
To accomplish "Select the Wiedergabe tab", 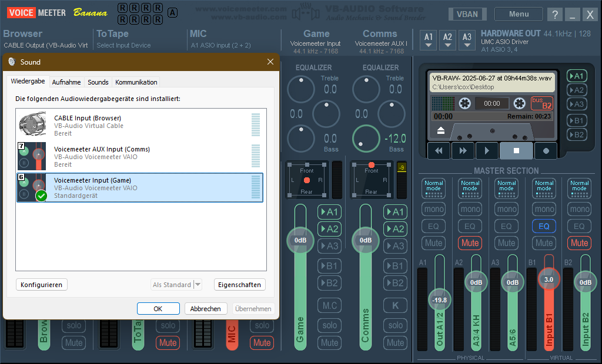I will click(x=28, y=82).
